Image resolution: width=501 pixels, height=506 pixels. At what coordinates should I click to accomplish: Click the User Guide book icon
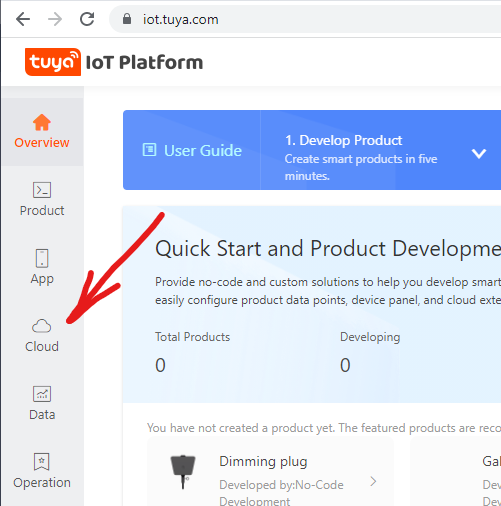click(149, 150)
